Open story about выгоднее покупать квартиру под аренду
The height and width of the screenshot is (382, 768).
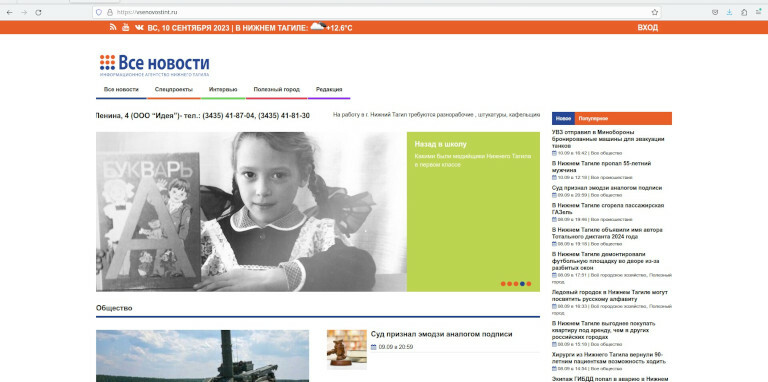tap(603, 331)
